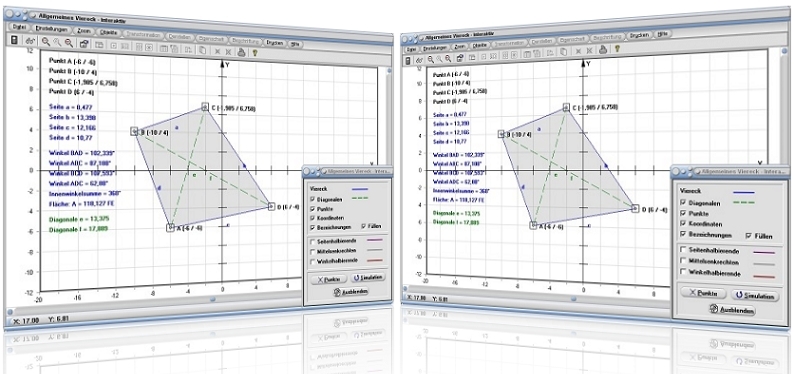Click the light bulb hint icon in left window
The image size is (794, 374).
click(x=255, y=52)
